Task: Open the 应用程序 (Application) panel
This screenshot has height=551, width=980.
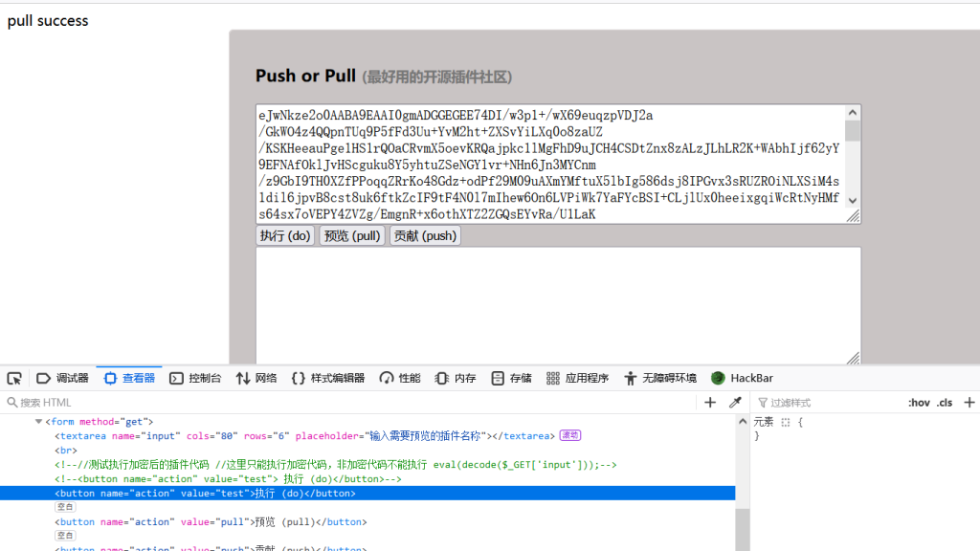Action: pos(577,378)
